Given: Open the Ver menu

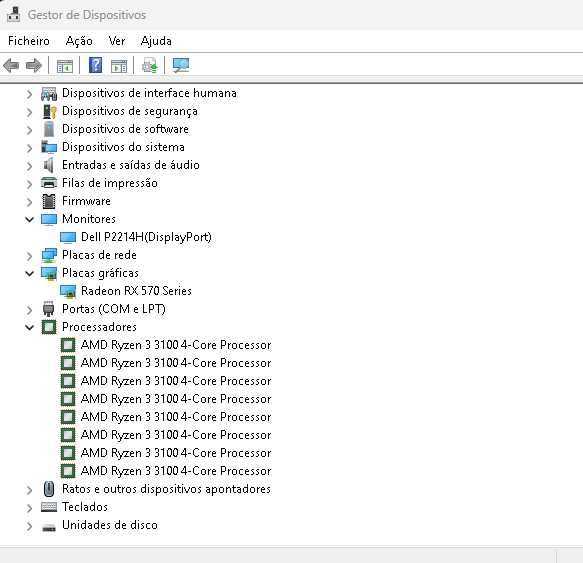Looking at the screenshot, I should (116, 41).
